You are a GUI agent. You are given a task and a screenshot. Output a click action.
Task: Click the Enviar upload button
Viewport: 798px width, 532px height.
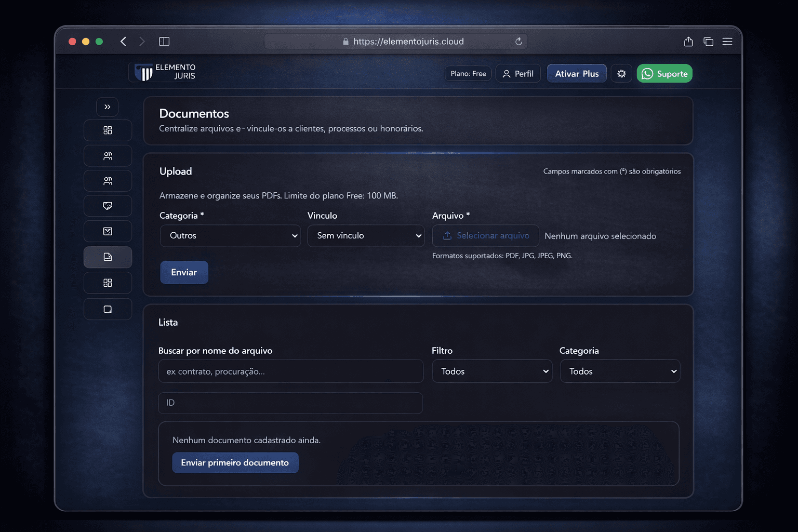pos(184,272)
